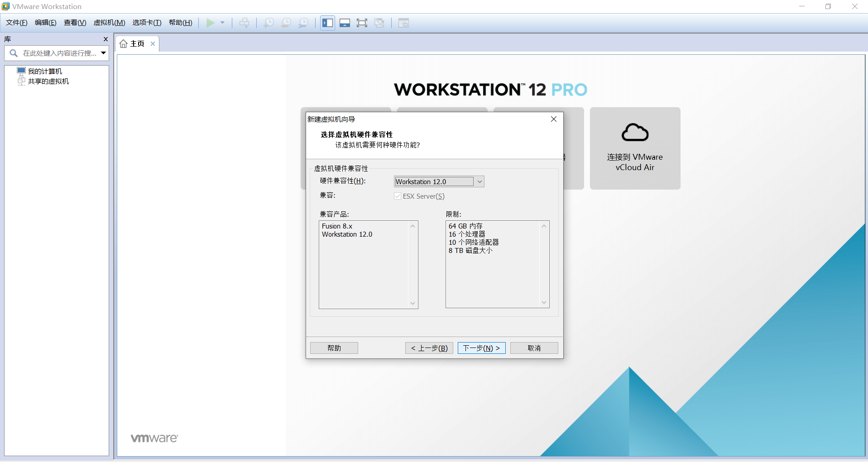Image resolution: width=868 pixels, height=462 pixels.
Task: Click the full screen mode icon
Action: (362, 23)
